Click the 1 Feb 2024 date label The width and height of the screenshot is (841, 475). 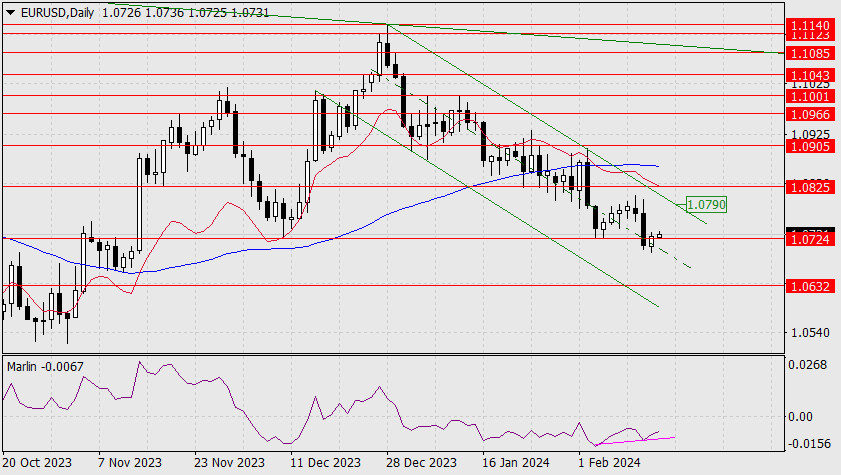pyautogui.click(x=609, y=462)
